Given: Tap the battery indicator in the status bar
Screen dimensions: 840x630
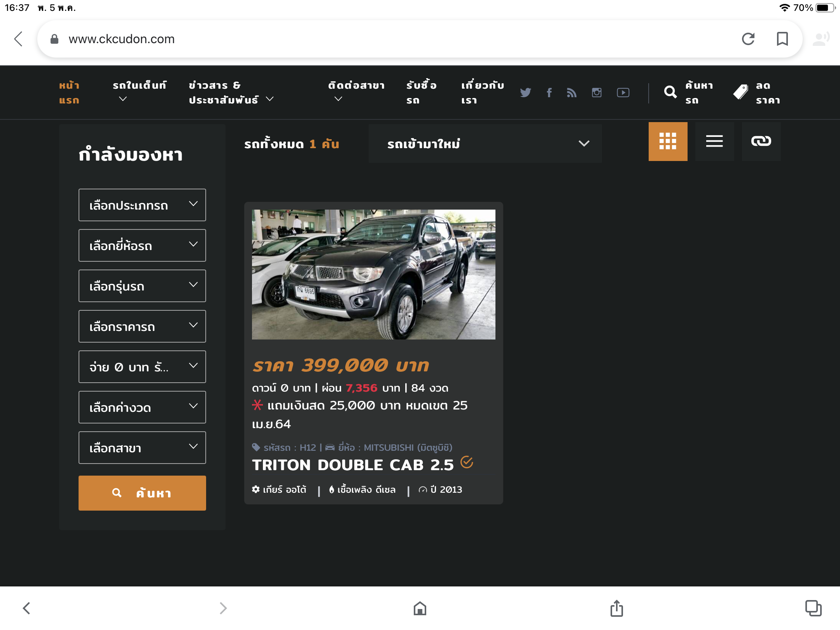Looking at the screenshot, I should [825, 8].
